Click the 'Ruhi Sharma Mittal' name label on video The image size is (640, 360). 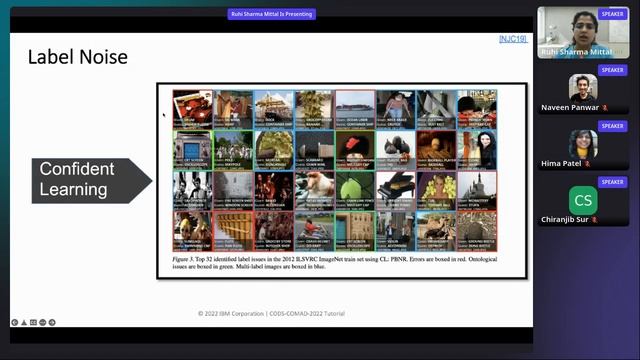[576, 52]
